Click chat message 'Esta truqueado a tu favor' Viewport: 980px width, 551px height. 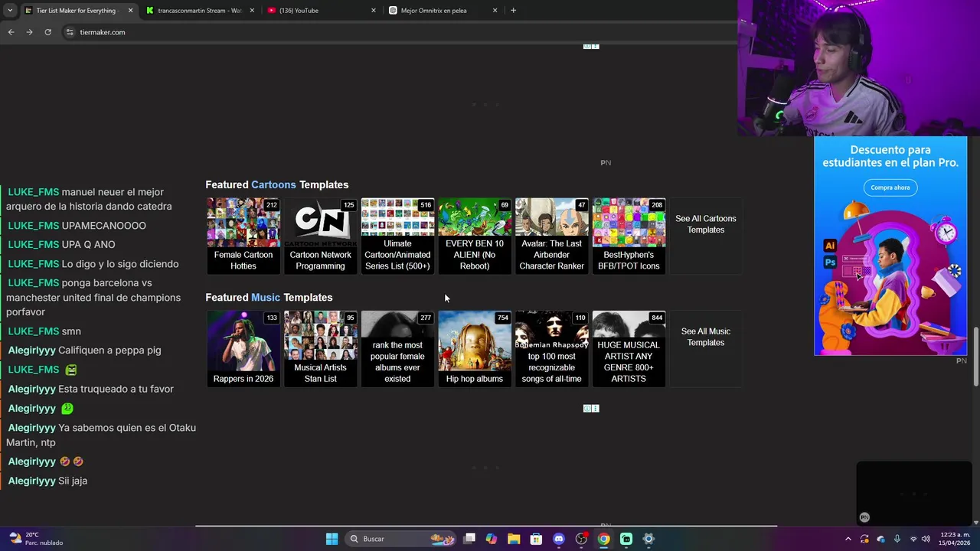pyautogui.click(x=116, y=389)
